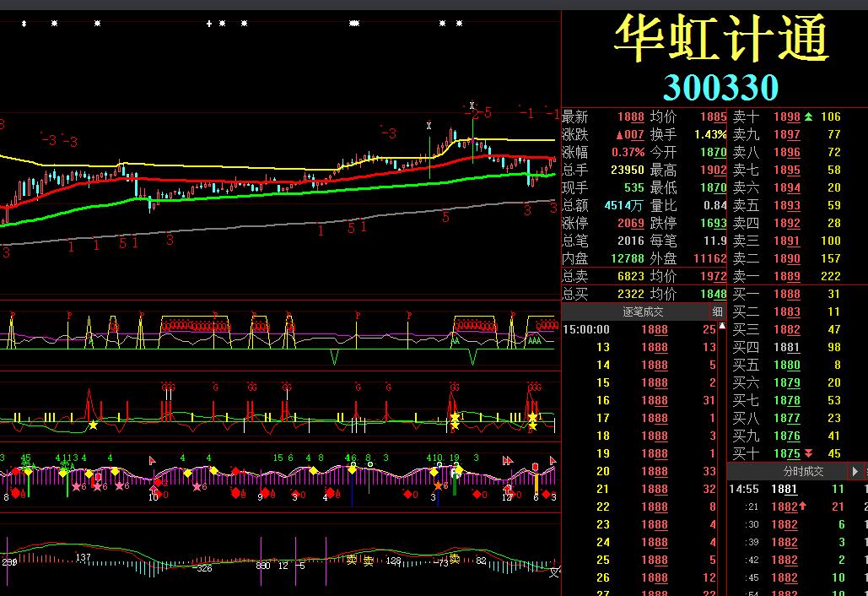
Task: Click the yellow star on the third indicator panel
Action: pyautogui.click(x=93, y=425)
